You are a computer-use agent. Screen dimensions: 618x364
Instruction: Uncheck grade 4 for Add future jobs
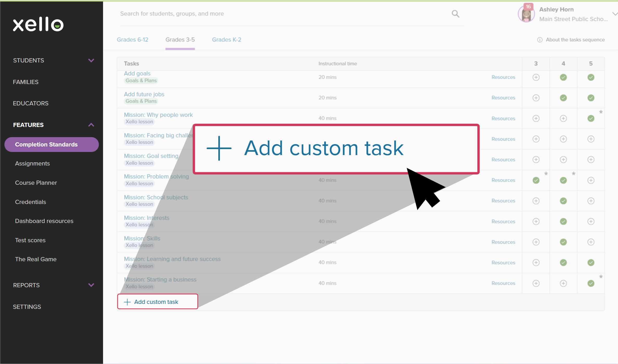tap(563, 98)
